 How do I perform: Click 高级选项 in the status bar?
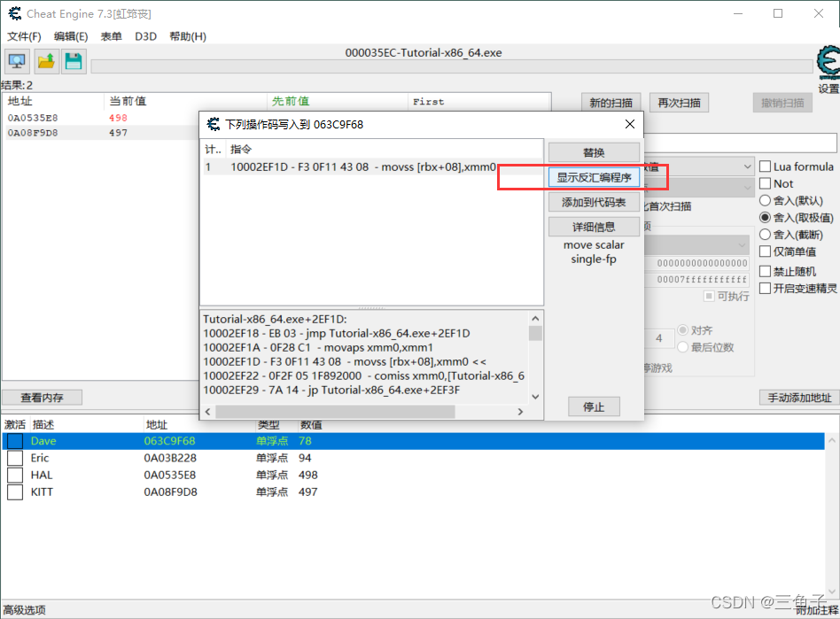24,610
